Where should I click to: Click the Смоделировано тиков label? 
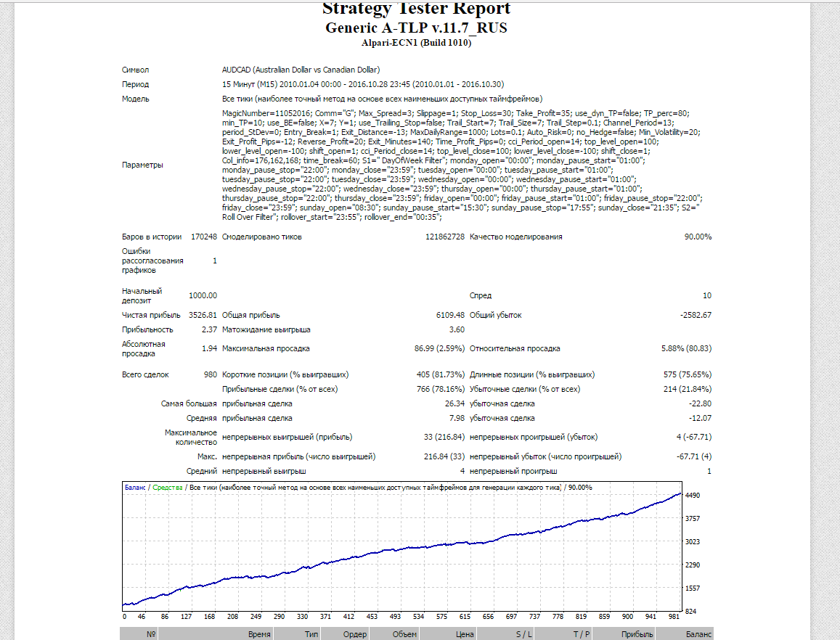[x=262, y=237]
